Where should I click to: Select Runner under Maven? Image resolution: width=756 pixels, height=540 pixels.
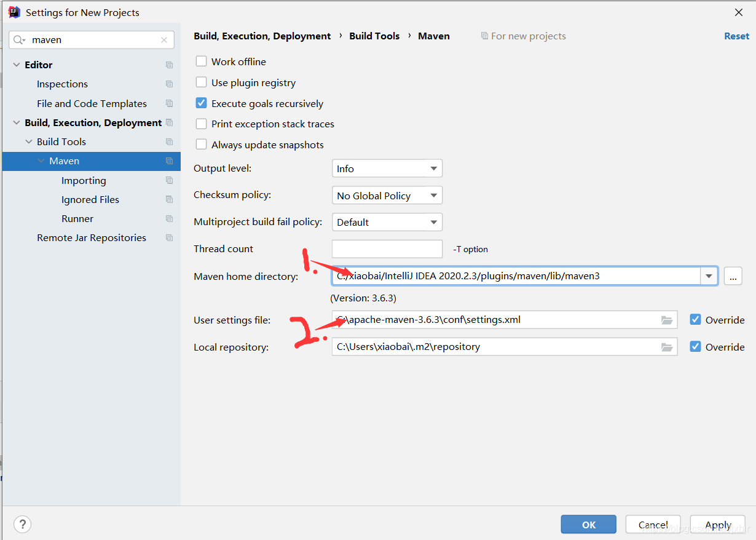[77, 219]
